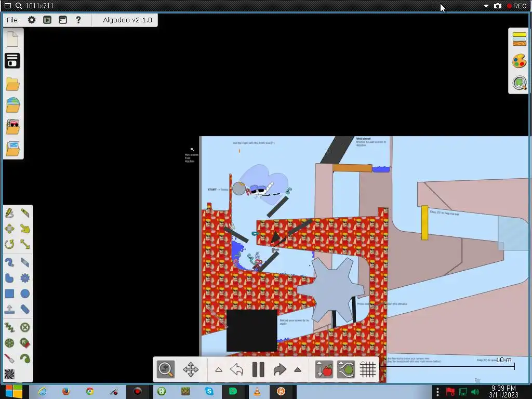Image resolution: width=532 pixels, height=399 pixels.
Task: Open the recorder dropdown arrow
Action: point(486,6)
